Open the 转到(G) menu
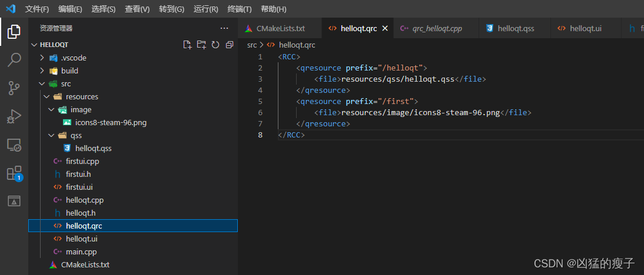Screen dimensions: 644x275 (172, 9)
